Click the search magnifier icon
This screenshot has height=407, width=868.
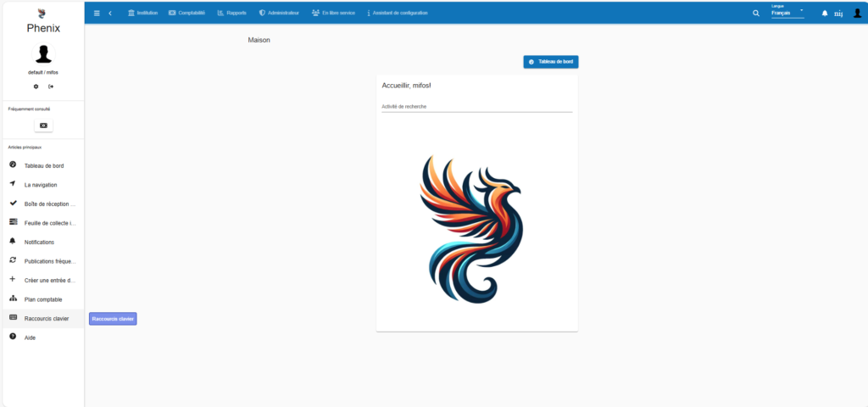pos(756,13)
